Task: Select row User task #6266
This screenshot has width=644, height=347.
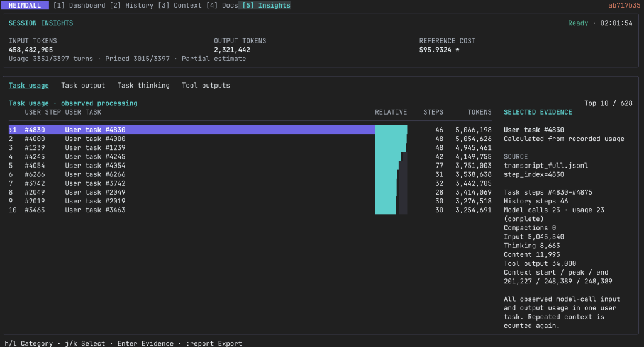Action: pos(250,174)
